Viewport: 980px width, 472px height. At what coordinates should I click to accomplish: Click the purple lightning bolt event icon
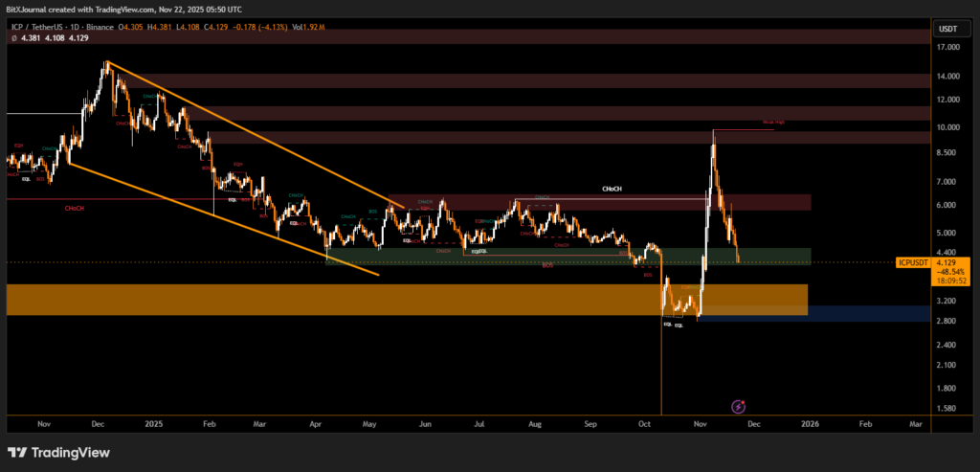[738, 407]
